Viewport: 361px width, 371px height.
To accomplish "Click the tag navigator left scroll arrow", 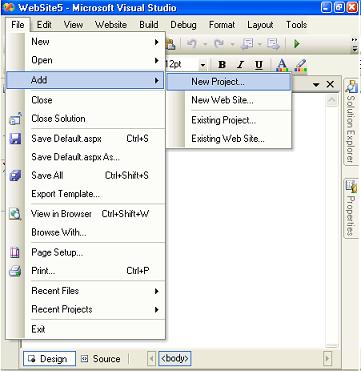I will (152, 359).
